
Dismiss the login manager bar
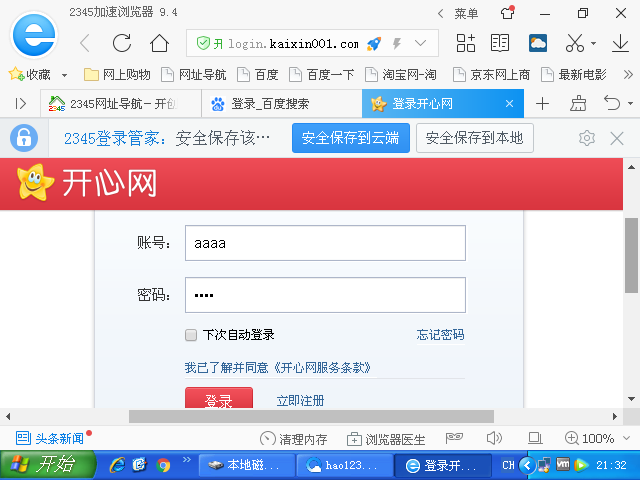tap(617, 138)
